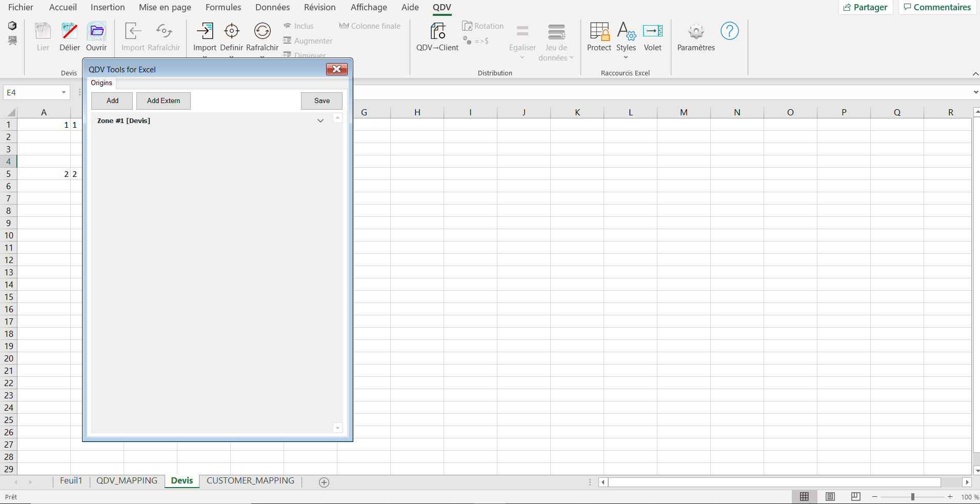The height and width of the screenshot is (504, 980).
Task: Click the Ouvrir folder icon
Action: coord(96,31)
